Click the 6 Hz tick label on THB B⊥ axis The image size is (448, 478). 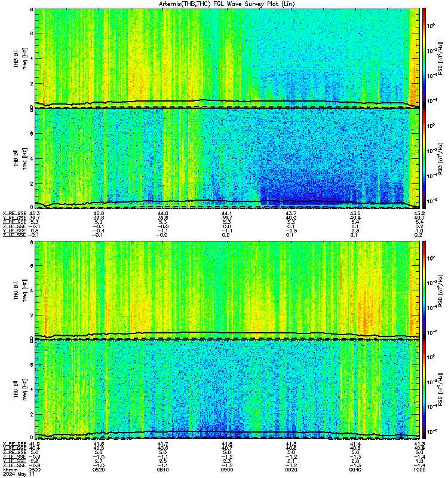(32, 33)
